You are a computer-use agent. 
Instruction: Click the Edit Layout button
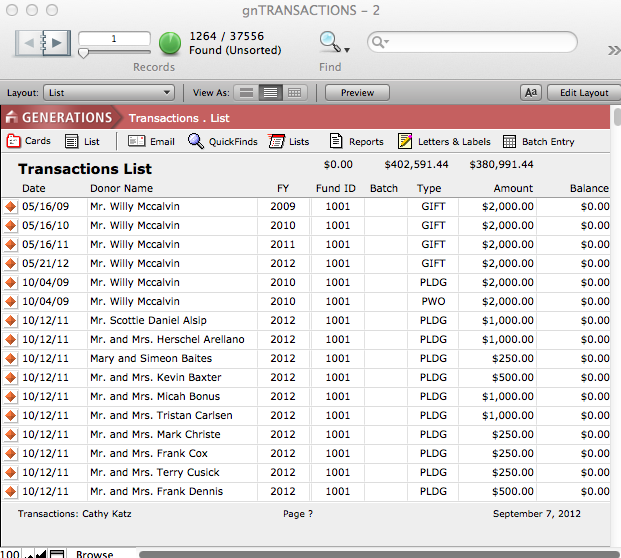(x=582, y=92)
